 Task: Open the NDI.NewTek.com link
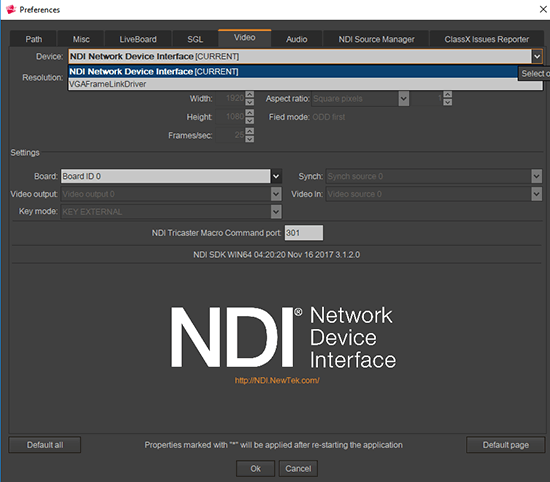point(277,380)
